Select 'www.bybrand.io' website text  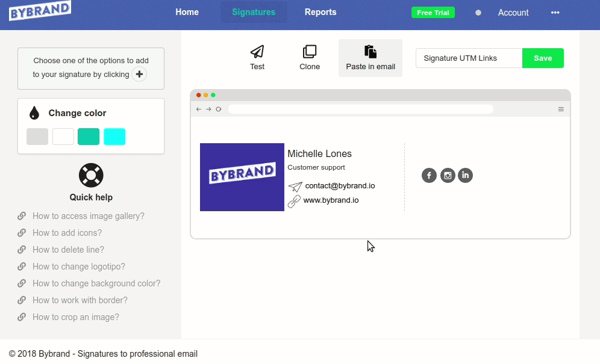[x=331, y=200]
